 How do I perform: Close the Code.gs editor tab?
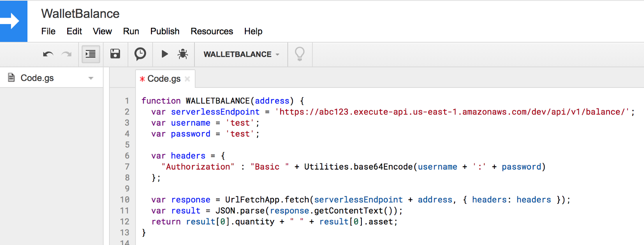click(x=187, y=79)
